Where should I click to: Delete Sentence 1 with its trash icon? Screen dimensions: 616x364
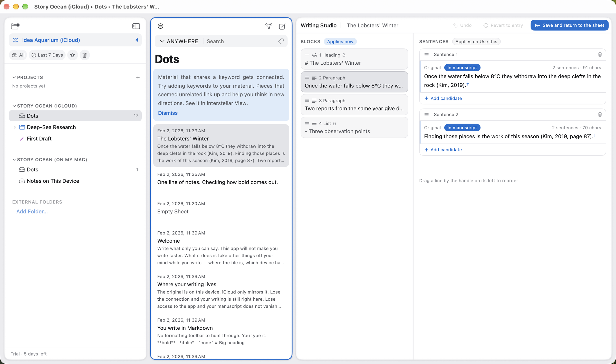[x=600, y=54]
